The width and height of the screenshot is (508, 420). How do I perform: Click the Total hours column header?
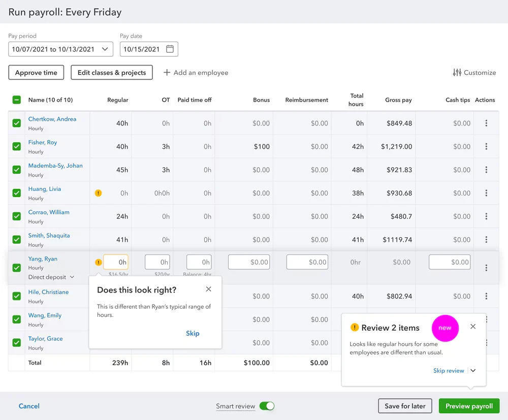coord(356,100)
